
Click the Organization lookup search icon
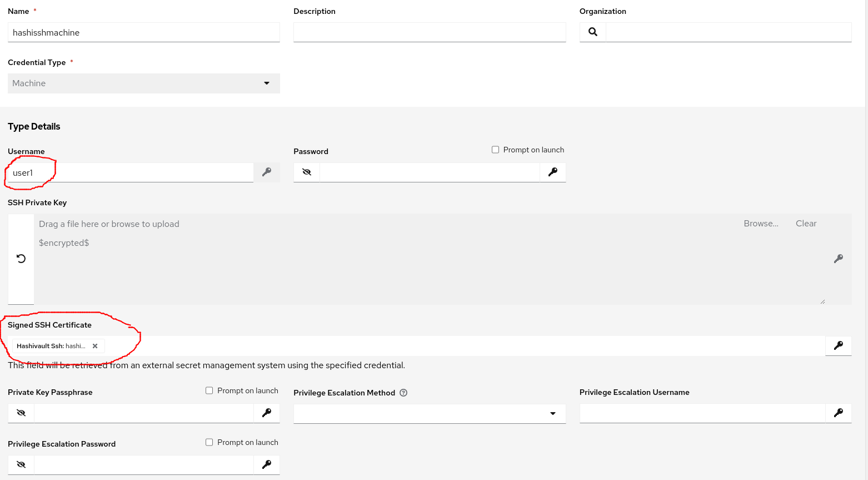593,32
